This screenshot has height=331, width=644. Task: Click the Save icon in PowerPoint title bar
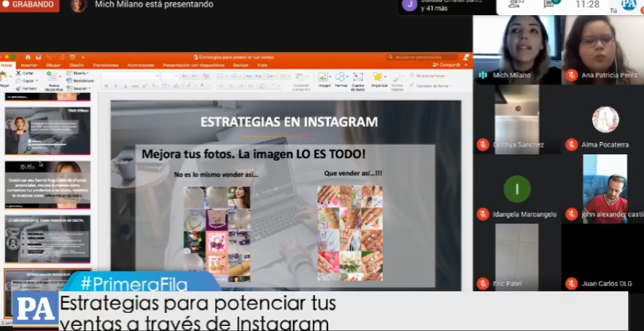tap(38, 57)
